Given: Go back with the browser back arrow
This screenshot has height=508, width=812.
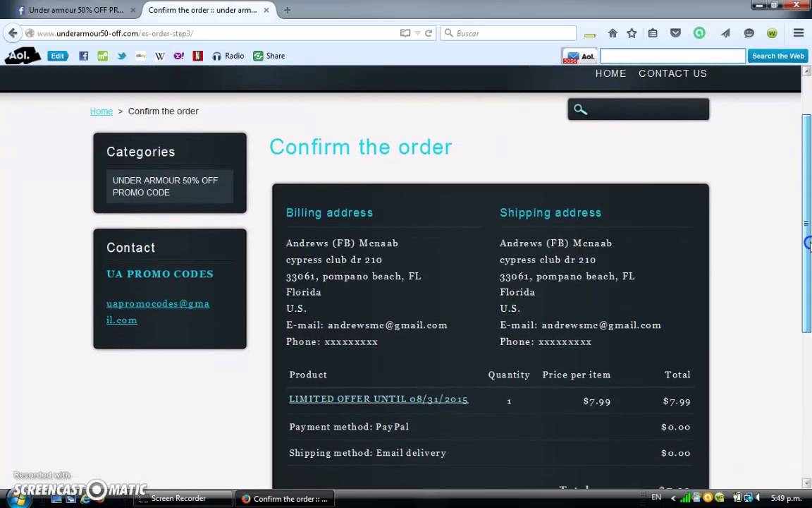Looking at the screenshot, I should coord(13,33).
